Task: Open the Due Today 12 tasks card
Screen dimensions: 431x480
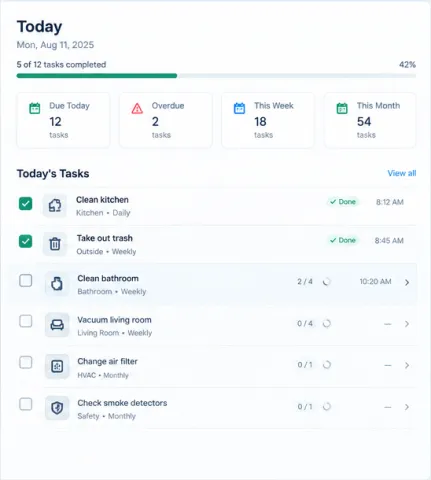Action: 63,120
